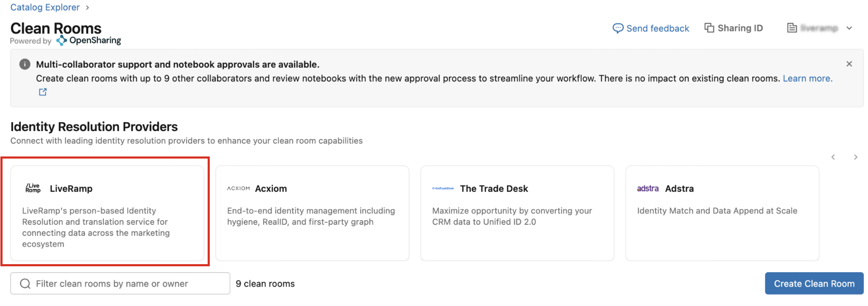The image size is (868, 306).
Task: Click the LiveRamp logo icon
Action: pyautogui.click(x=33, y=188)
